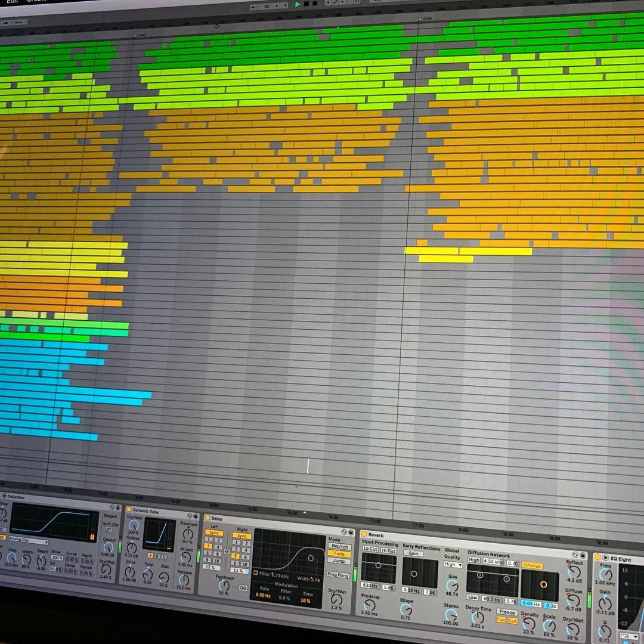Select Dynamic Tube model A
This screenshot has height=644, width=644.
click(x=150, y=555)
